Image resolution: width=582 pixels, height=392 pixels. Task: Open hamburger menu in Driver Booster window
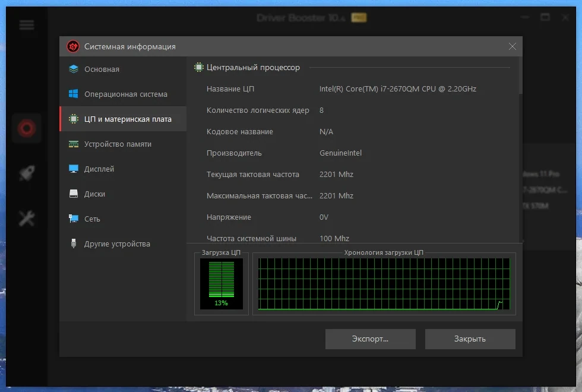27,25
